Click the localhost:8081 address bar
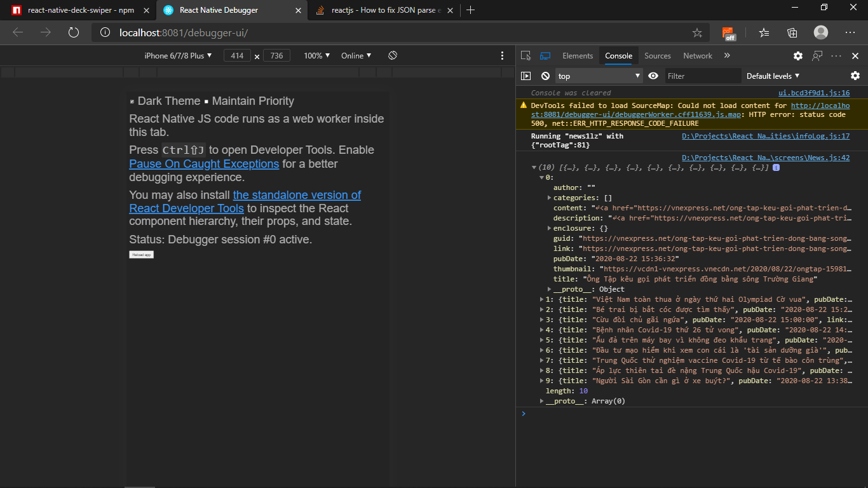 (400, 32)
